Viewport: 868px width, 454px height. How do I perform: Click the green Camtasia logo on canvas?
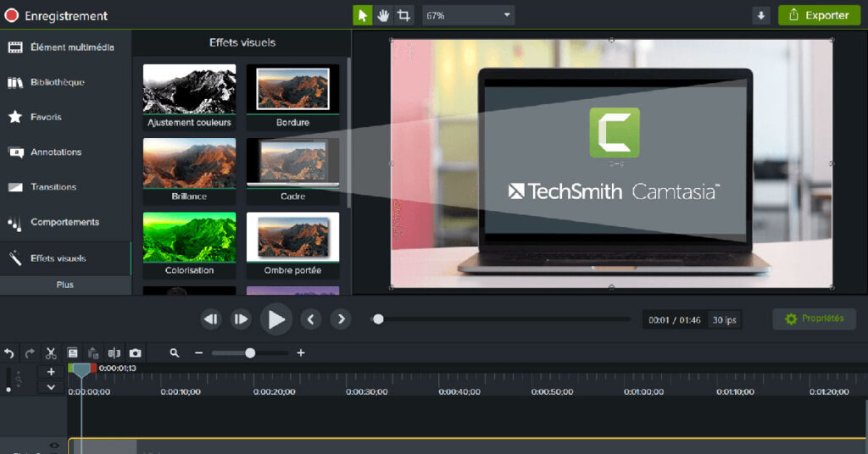615,133
